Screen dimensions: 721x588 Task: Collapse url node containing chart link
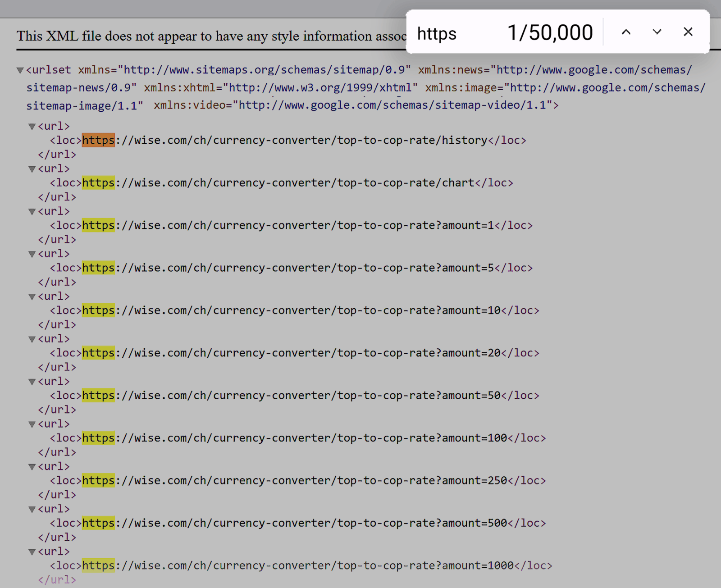point(32,169)
